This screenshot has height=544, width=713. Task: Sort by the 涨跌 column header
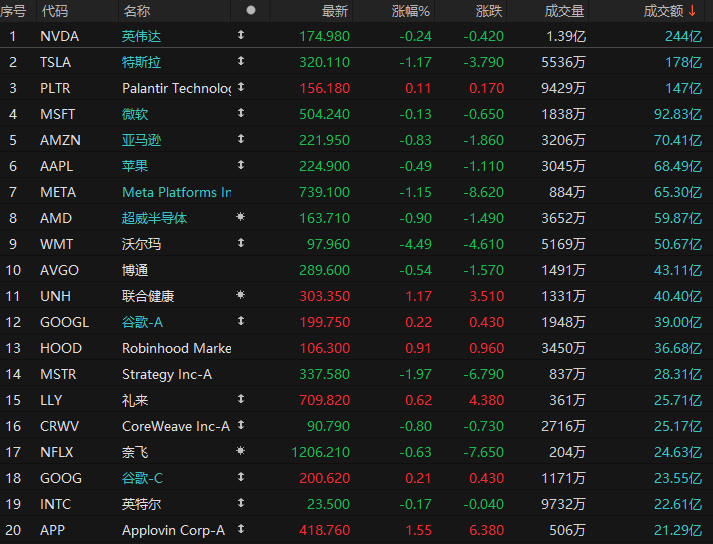489,11
